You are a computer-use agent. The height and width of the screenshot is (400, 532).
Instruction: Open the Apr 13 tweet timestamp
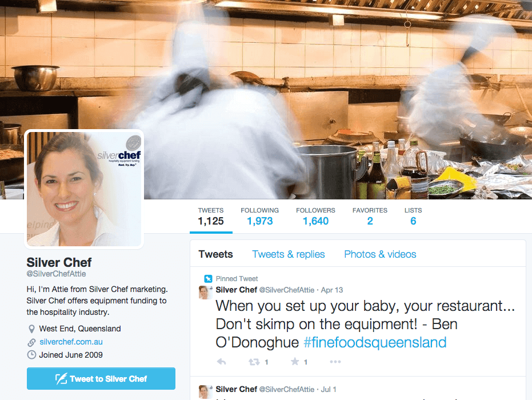(332, 290)
